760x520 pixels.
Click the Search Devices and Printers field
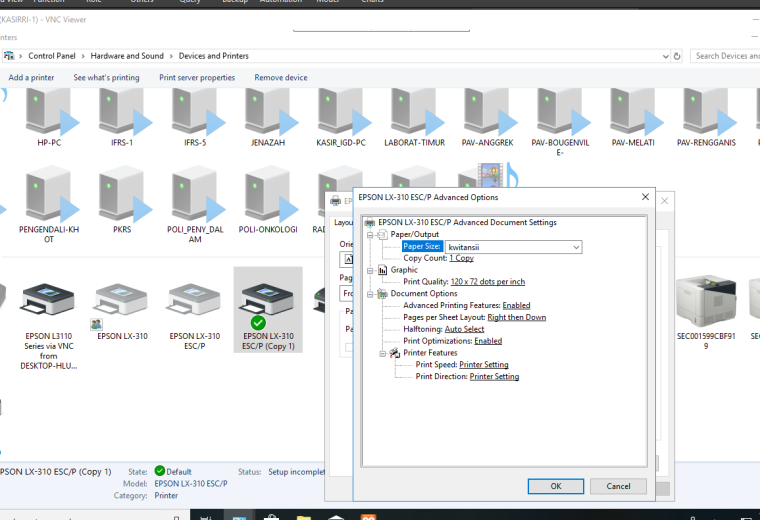(725, 56)
